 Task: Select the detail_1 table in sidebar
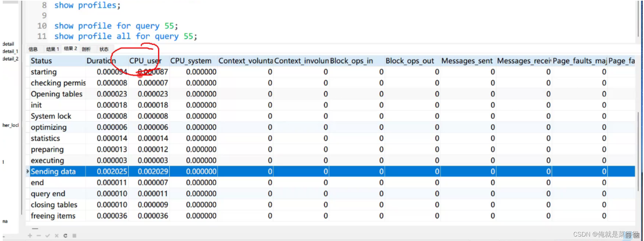(10, 51)
